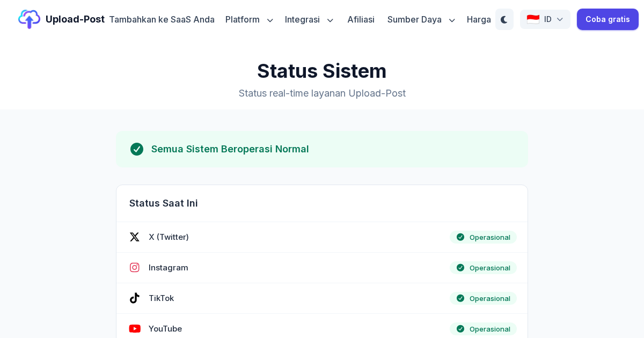Click the Operasional badge for Instagram
Viewport: 644px width, 338px height.
[x=483, y=268]
